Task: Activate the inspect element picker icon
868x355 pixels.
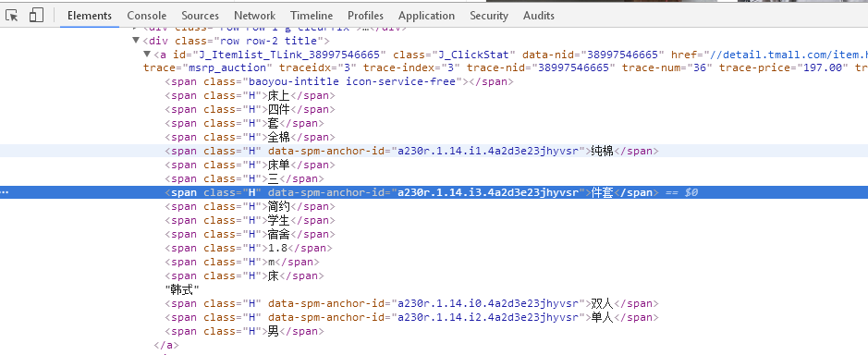Action: pos(12,16)
